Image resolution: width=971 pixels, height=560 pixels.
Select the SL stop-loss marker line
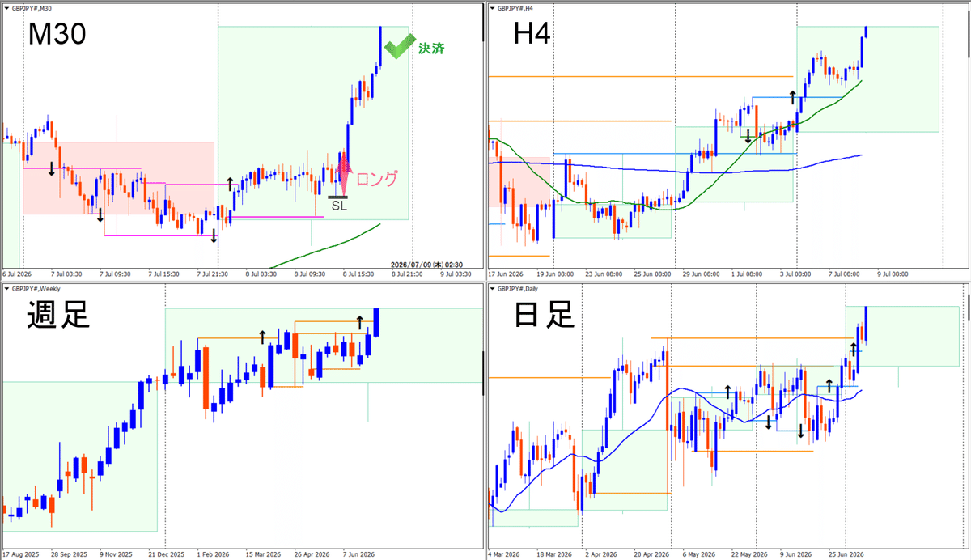[x=338, y=197]
